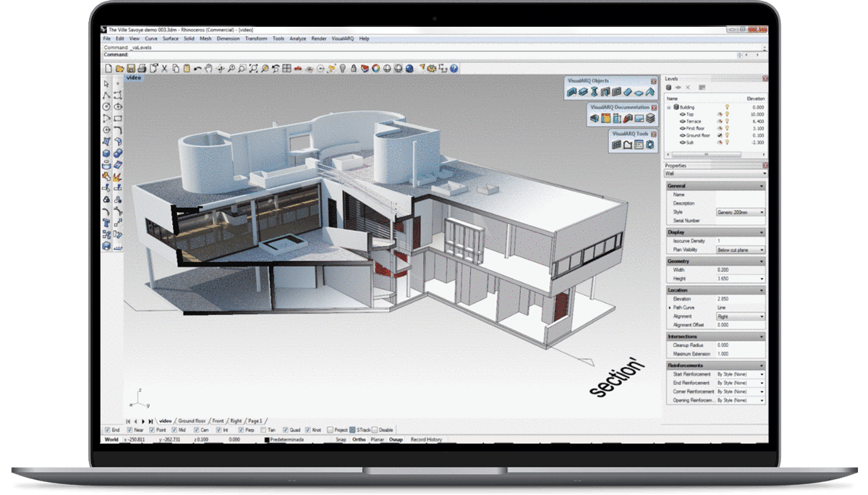Open the Wall object type dropdown
Screen dimensions: 868x495
[715, 174]
